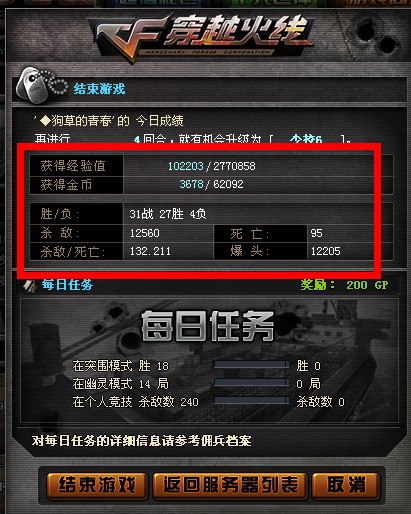Screen dimensions: 411x514
Task: Click the 个人竞技 杀敌数 progress bar
Action: [x=251, y=400]
